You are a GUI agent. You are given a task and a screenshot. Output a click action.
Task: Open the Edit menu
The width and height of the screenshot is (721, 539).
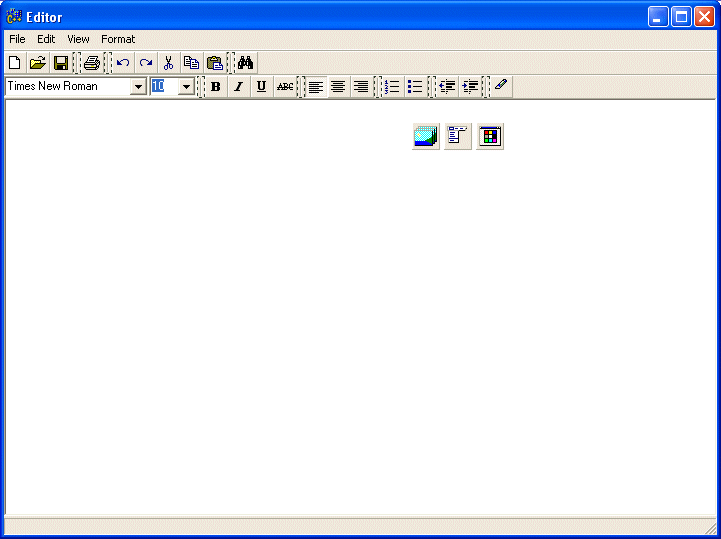(x=46, y=39)
